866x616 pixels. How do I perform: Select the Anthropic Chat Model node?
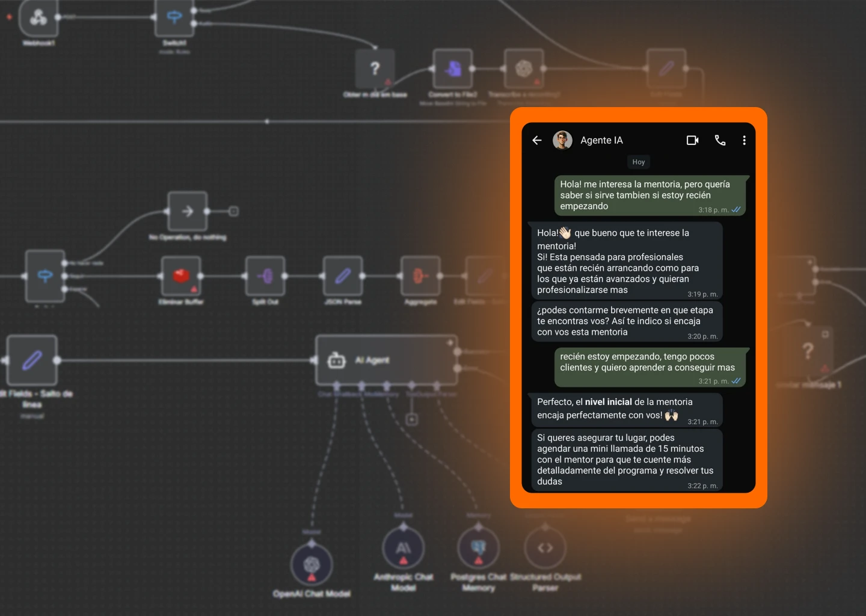[x=403, y=548]
